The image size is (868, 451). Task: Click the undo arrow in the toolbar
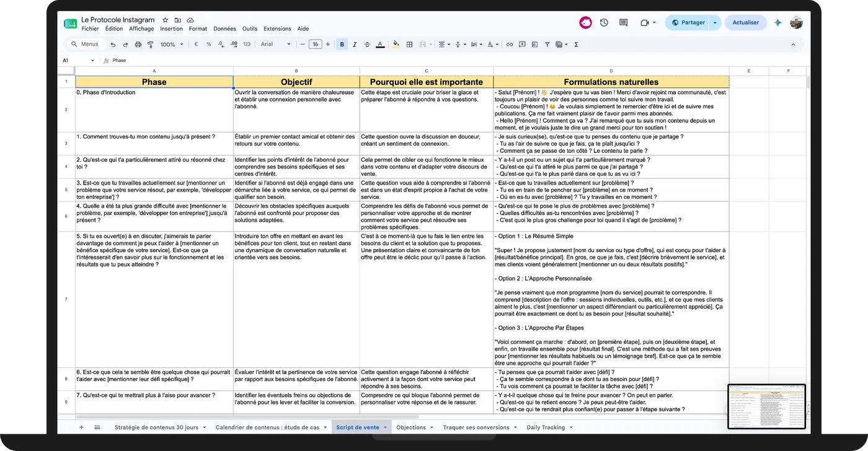pos(113,45)
